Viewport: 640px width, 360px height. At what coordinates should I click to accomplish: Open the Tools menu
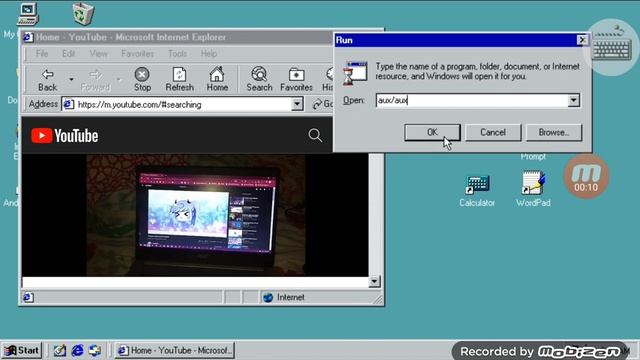click(x=177, y=53)
